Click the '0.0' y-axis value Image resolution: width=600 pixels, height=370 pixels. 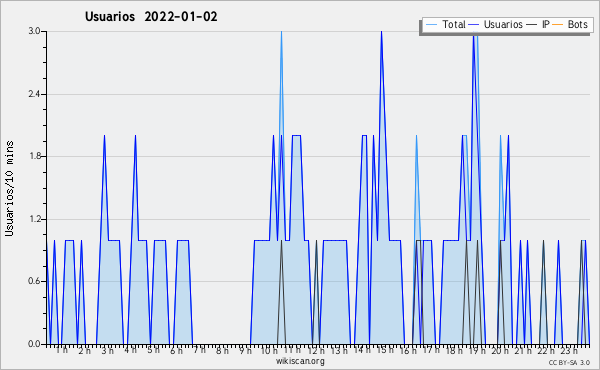[34, 344]
